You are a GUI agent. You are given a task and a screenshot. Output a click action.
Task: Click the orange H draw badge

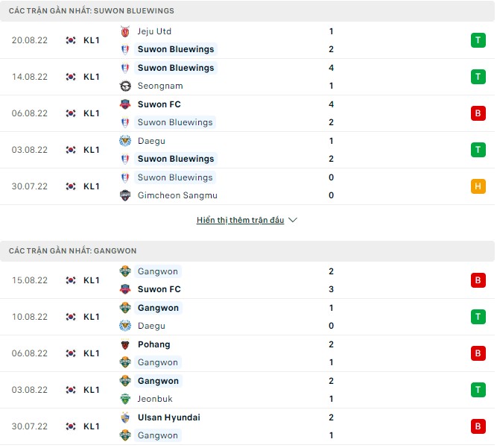coord(478,186)
